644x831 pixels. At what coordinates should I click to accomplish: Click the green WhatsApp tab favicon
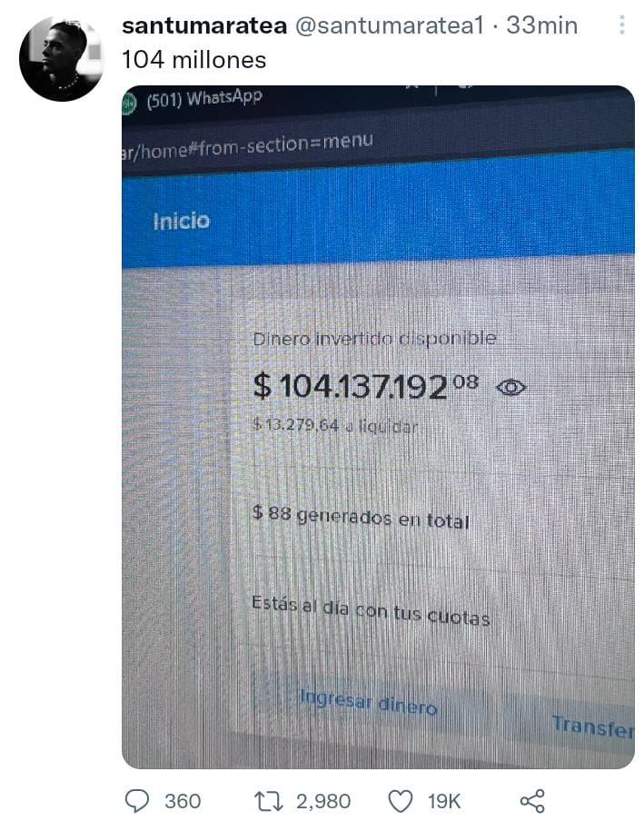click(128, 103)
